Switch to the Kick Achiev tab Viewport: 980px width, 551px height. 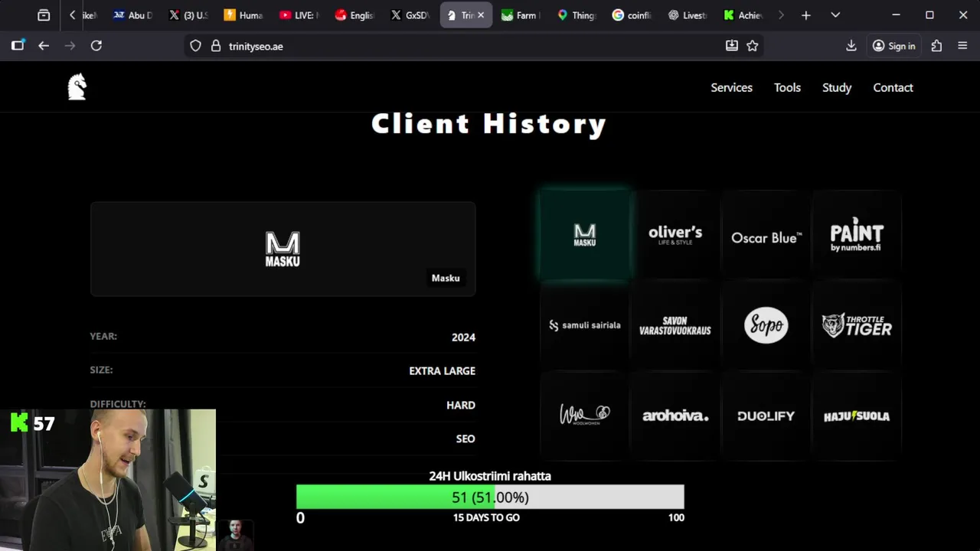pos(743,15)
